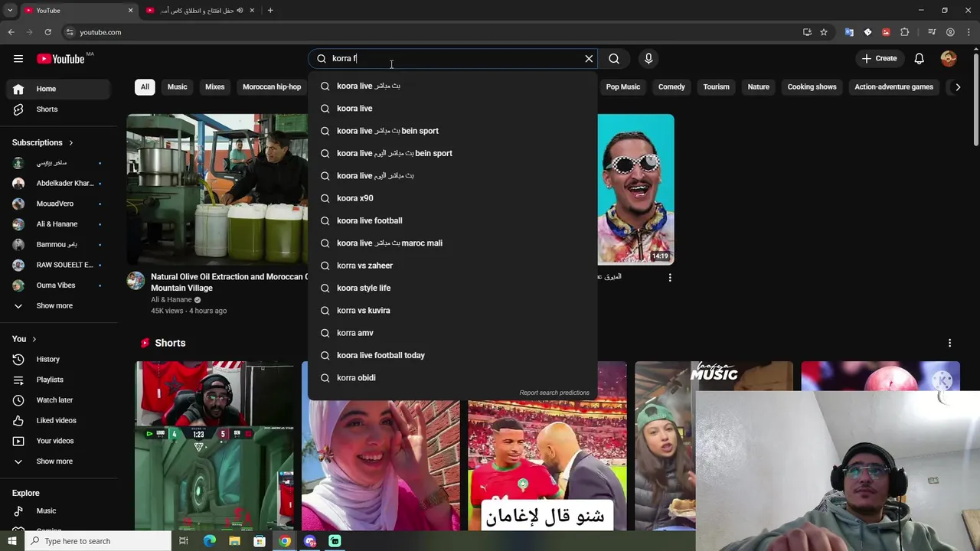The width and height of the screenshot is (980, 551).
Task: Open Windows Task View in the taskbar
Action: (184, 541)
